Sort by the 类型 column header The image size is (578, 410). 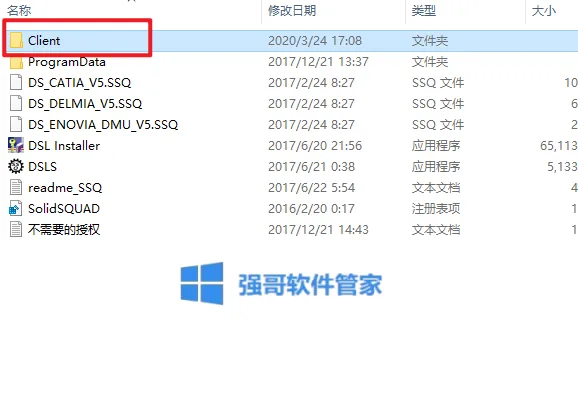point(424,11)
